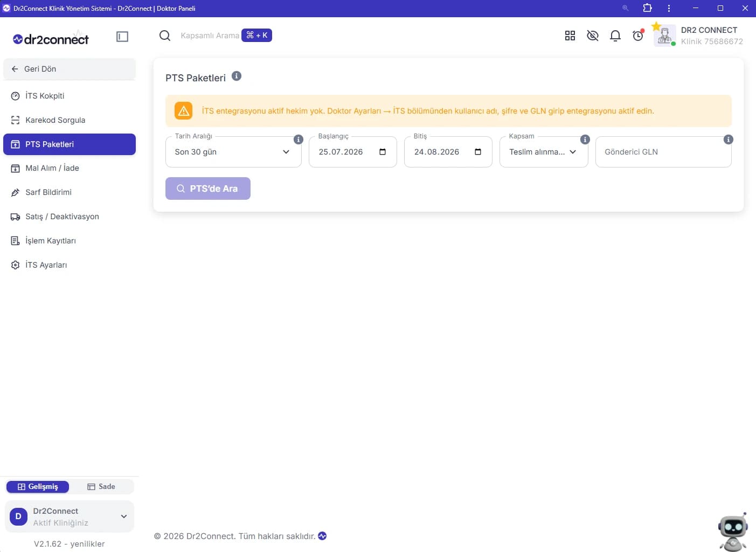Click the Gönderici GLN info icon

[729, 139]
